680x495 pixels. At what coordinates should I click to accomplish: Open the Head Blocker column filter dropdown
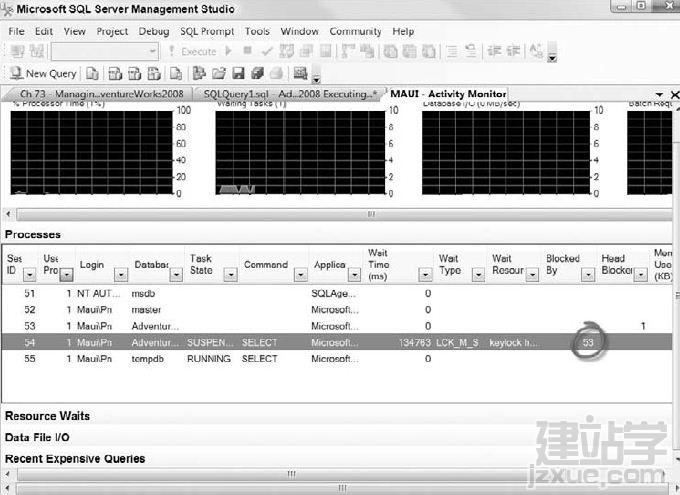pyautogui.click(x=641, y=275)
